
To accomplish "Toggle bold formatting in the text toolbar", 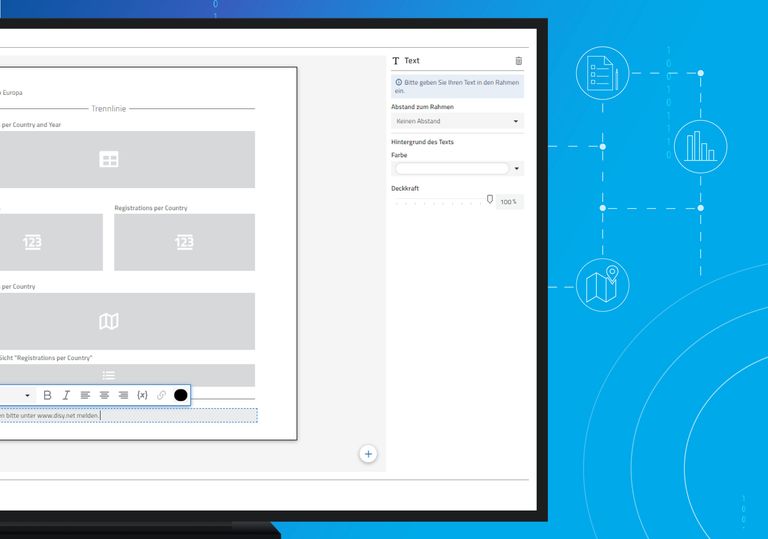I will [47, 395].
